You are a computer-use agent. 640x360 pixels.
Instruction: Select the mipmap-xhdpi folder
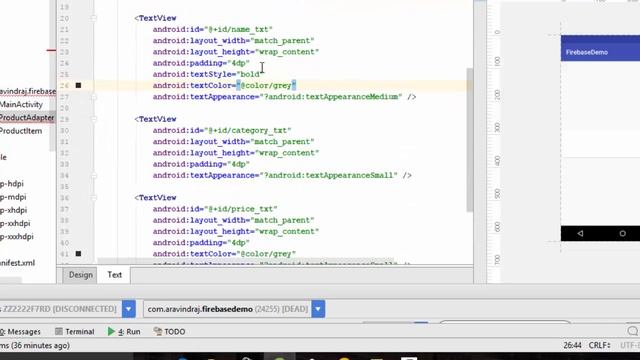click(13, 210)
